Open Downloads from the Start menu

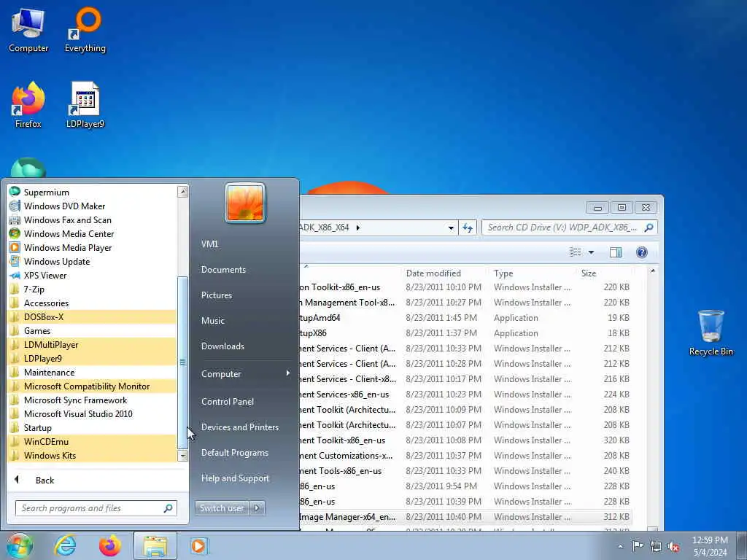[222, 346]
